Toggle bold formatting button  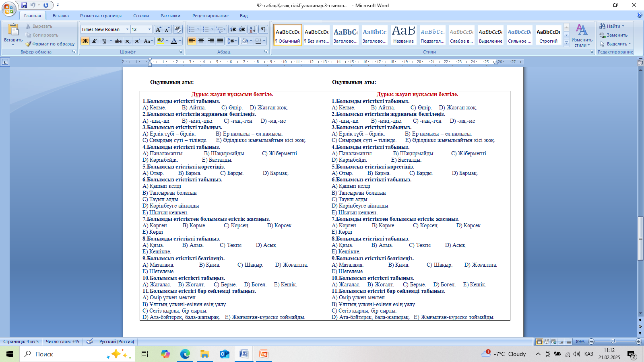[x=85, y=41]
